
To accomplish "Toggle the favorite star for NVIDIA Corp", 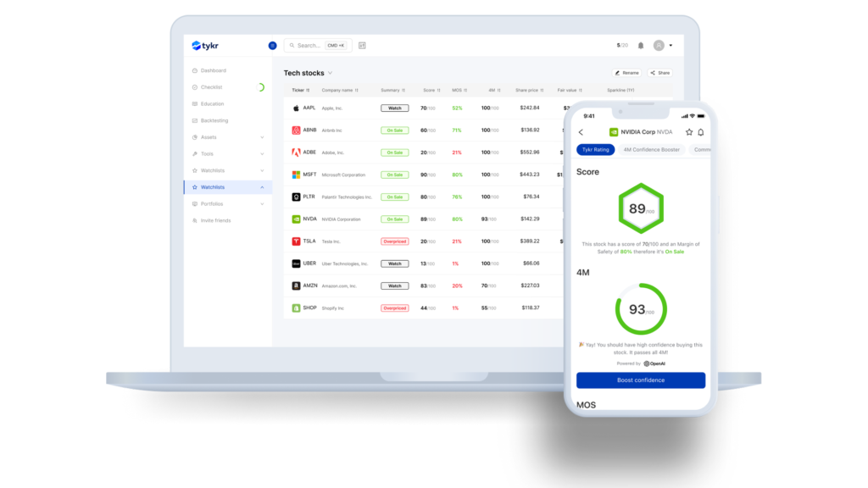I will (689, 132).
